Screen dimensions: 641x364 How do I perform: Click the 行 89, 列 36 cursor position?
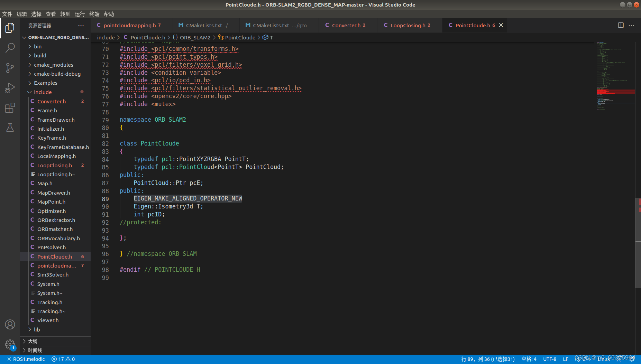click(488, 359)
